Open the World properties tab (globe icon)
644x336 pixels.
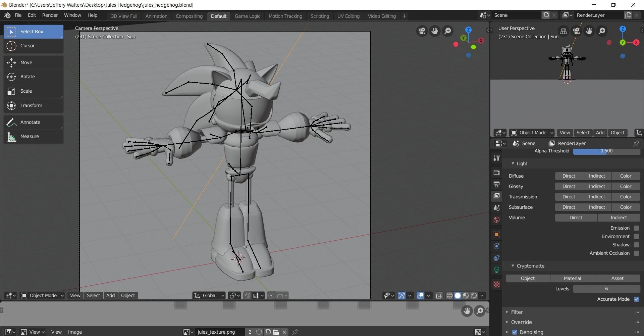[497, 220]
